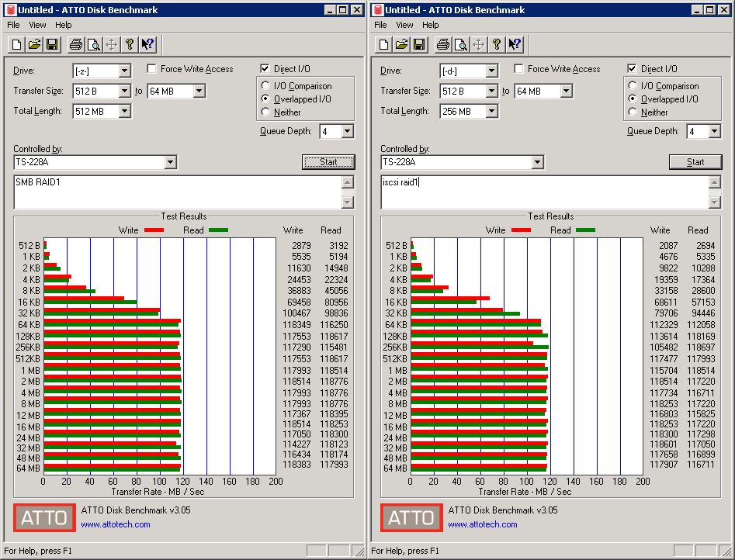Select Overlapped I/O radio in right window
The height and width of the screenshot is (560, 735).
(633, 99)
